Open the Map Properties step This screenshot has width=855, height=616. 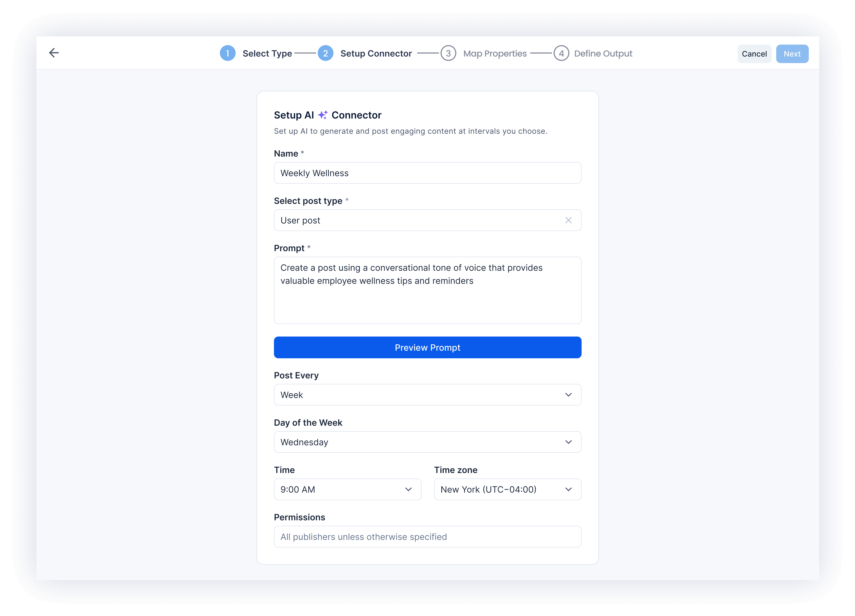(495, 53)
